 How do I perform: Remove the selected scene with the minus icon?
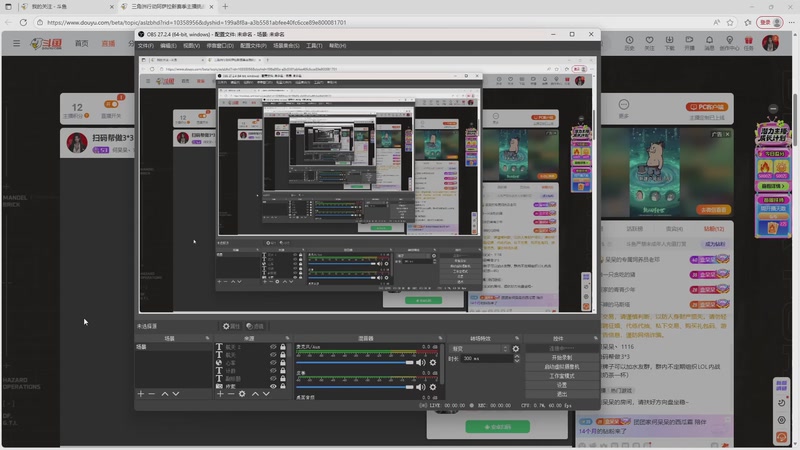[x=152, y=394]
